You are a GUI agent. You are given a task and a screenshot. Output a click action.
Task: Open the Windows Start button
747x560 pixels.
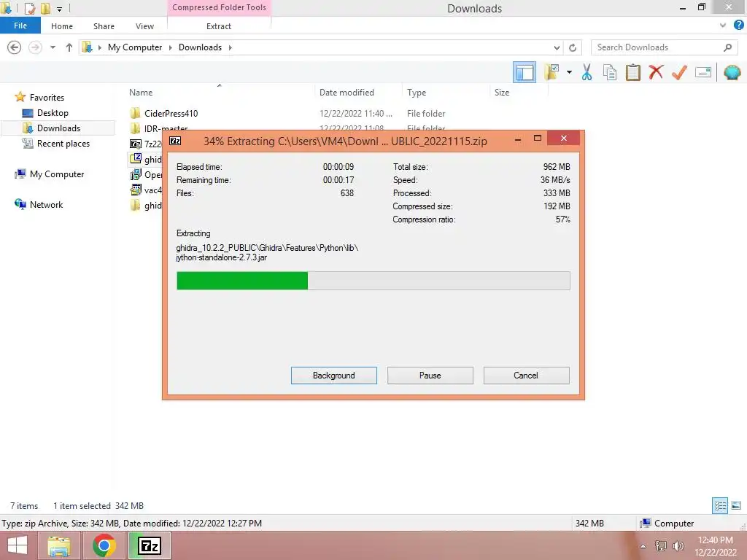click(x=18, y=545)
